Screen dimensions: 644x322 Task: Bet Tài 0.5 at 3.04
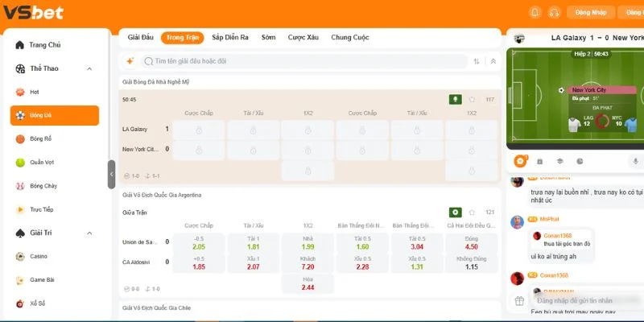click(417, 243)
